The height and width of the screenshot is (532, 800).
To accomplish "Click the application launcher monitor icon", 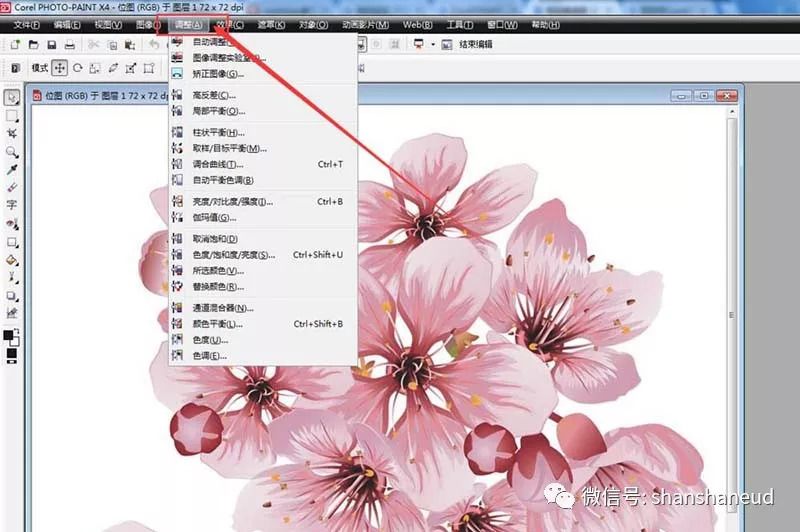I will (419, 44).
